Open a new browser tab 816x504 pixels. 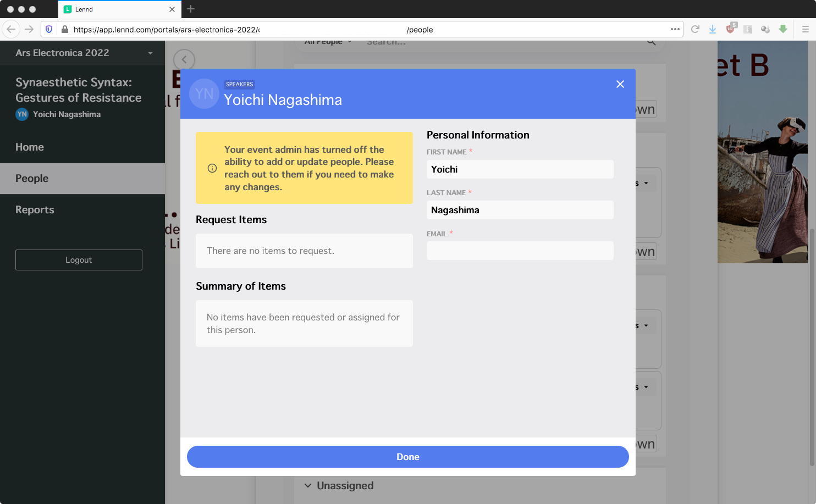click(x=191, y=9)
